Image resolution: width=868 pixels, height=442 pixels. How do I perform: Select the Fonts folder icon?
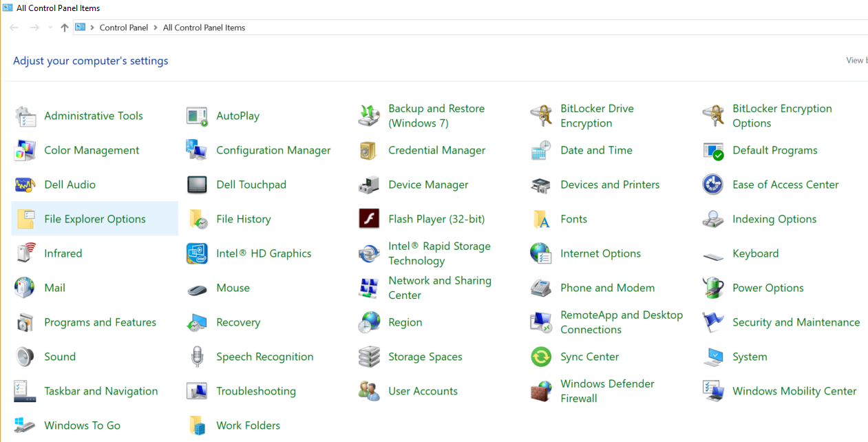[542, 220]
